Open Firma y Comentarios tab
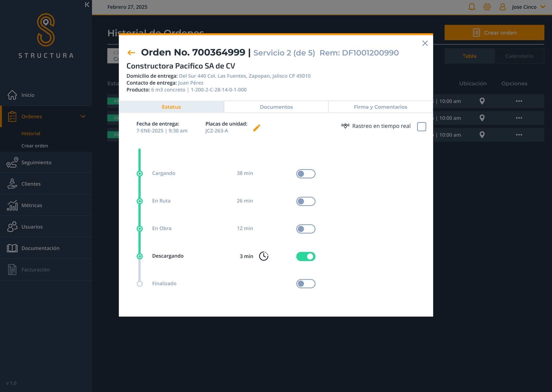This screenshot has width=552, height=392. (380, 107)
